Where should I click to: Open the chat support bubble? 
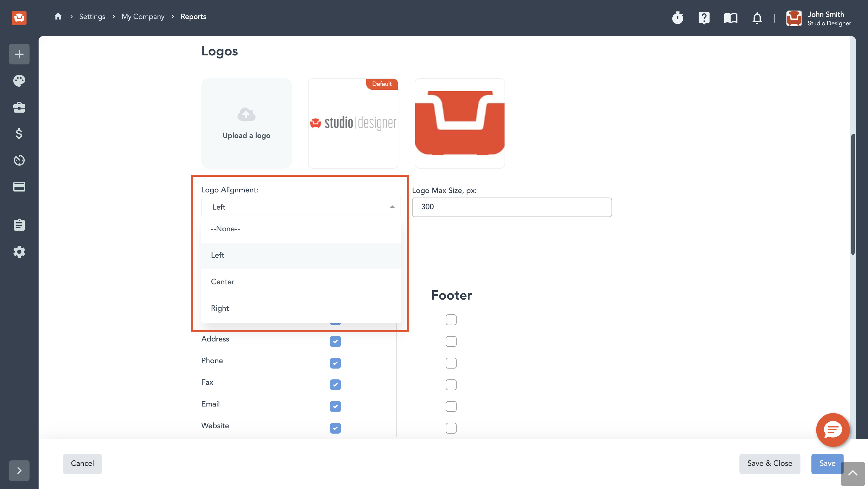(x=833, y=430)
